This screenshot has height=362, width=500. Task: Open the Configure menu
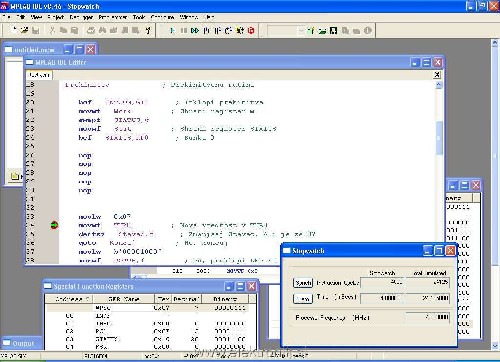pyautogui.click(x=162, y=17)
